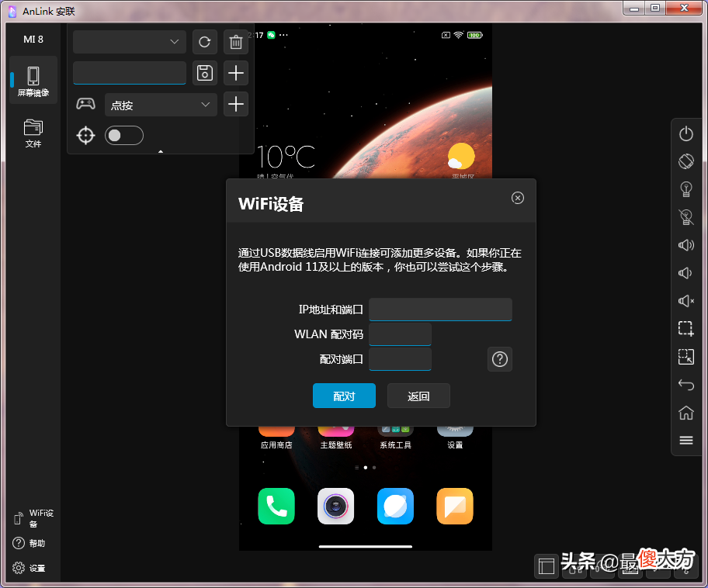Image resolution: width=708 pixels, height=588 pixels.
Task: Go to Android home screen
Action: tap(686, 412)
